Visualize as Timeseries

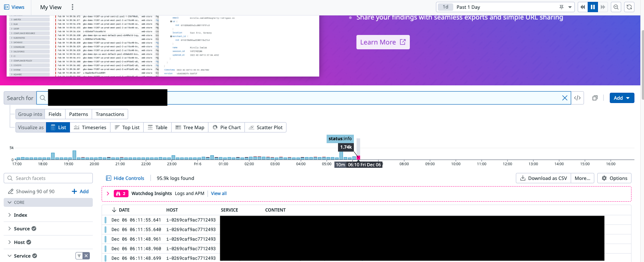[90, 127]
